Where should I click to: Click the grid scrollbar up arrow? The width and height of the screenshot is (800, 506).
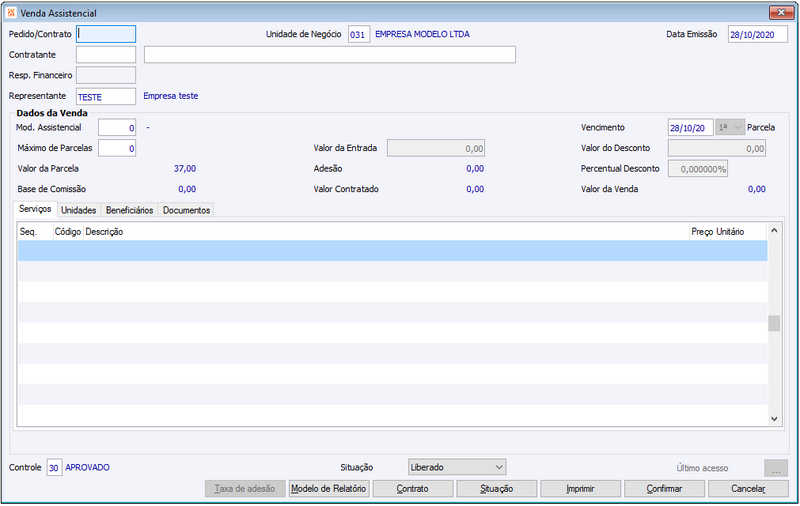[x=774, y=231]
